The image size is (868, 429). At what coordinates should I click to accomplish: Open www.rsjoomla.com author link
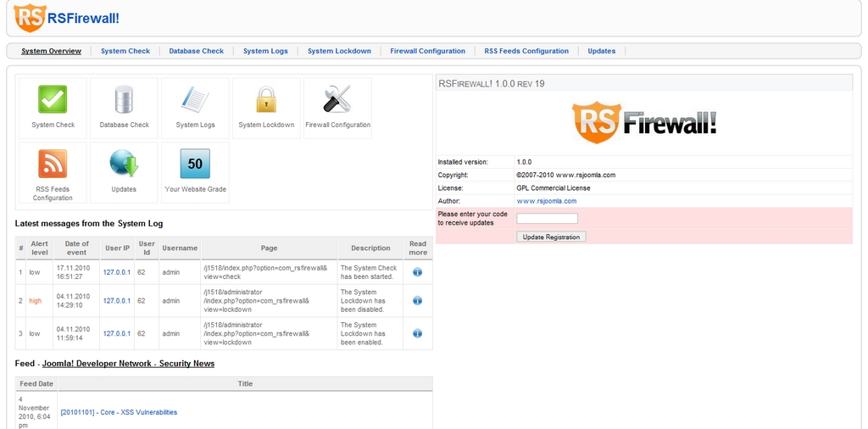point(547,201)
